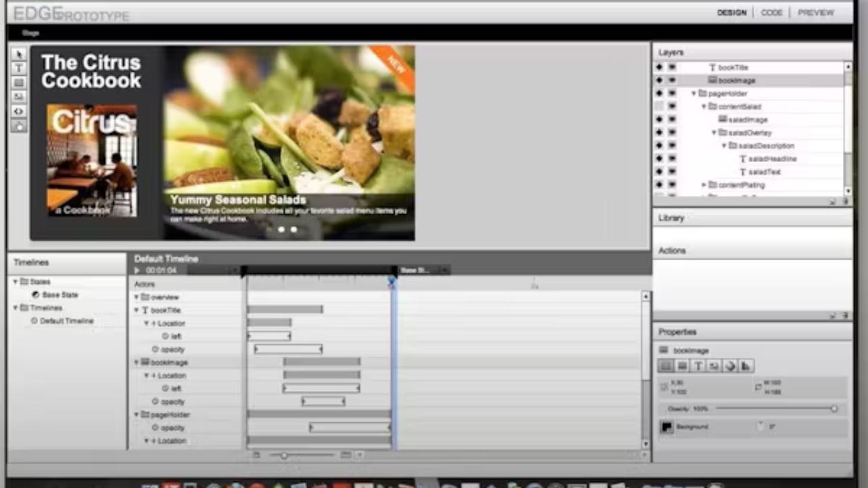Collapse the bookTitle row in timeline
The image size is (868, 488).
point(136,310)
